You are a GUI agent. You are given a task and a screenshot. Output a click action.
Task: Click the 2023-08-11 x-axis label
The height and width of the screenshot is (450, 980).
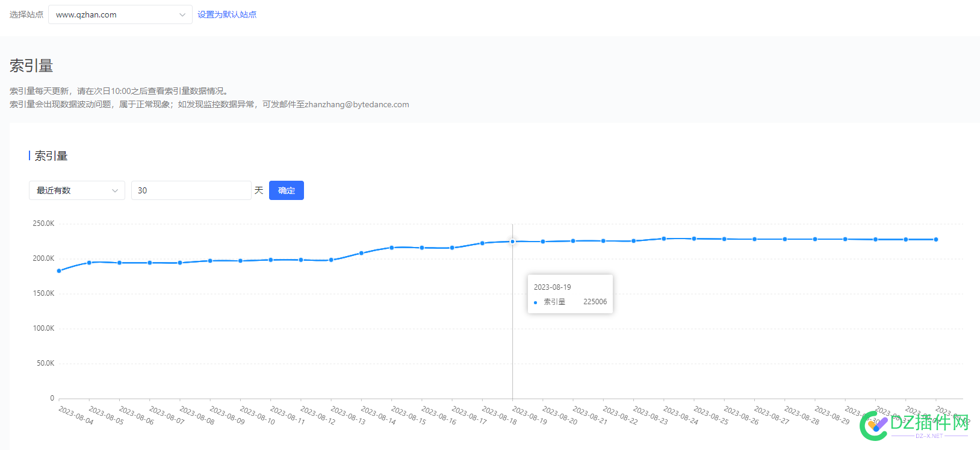[288, 414]
